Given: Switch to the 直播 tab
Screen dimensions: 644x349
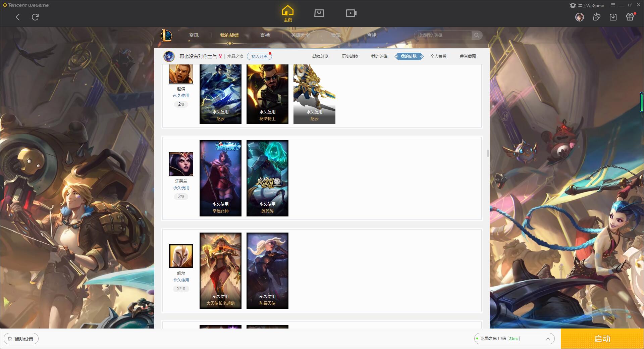Looking at the screenshot, I should pos(265,35).
